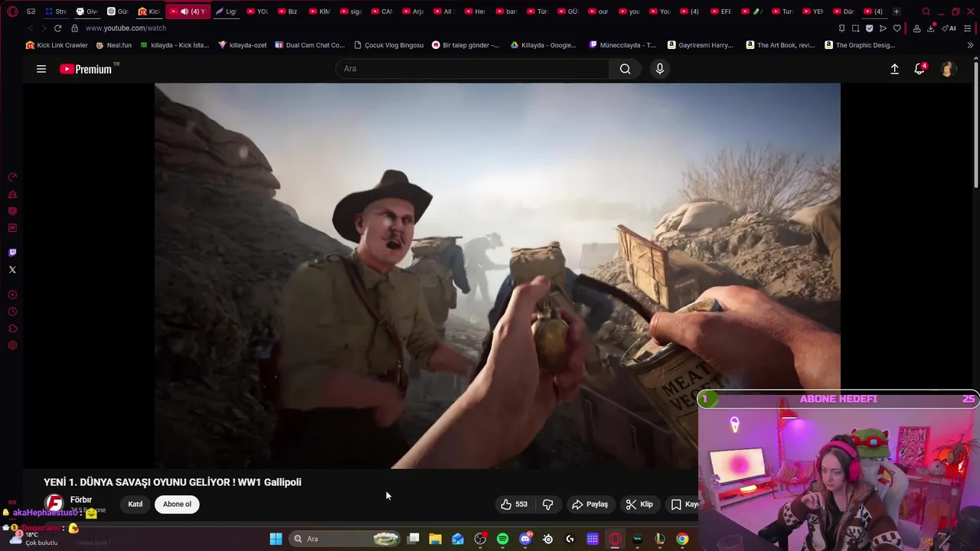Switch to the 'Stre' browser tab
The width and height of the screenshot is (980, 551).
pyautogui.click(x=56, y=11)
